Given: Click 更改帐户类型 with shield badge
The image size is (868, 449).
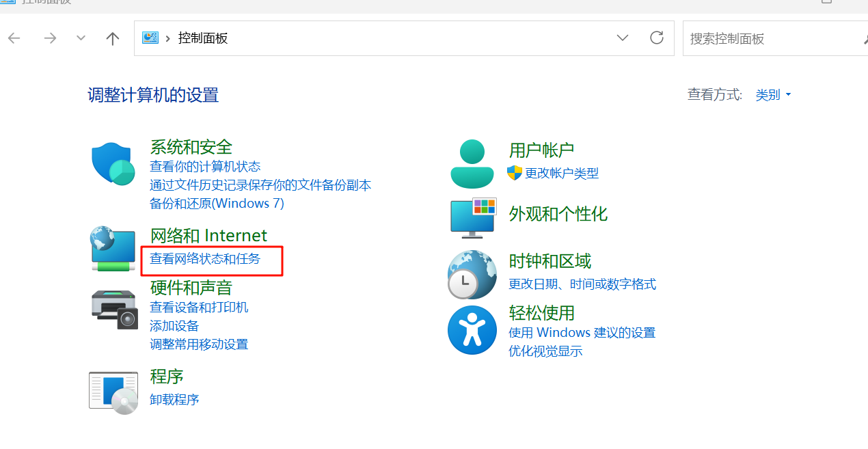Looking at the screenshot, I should (562, 173).
